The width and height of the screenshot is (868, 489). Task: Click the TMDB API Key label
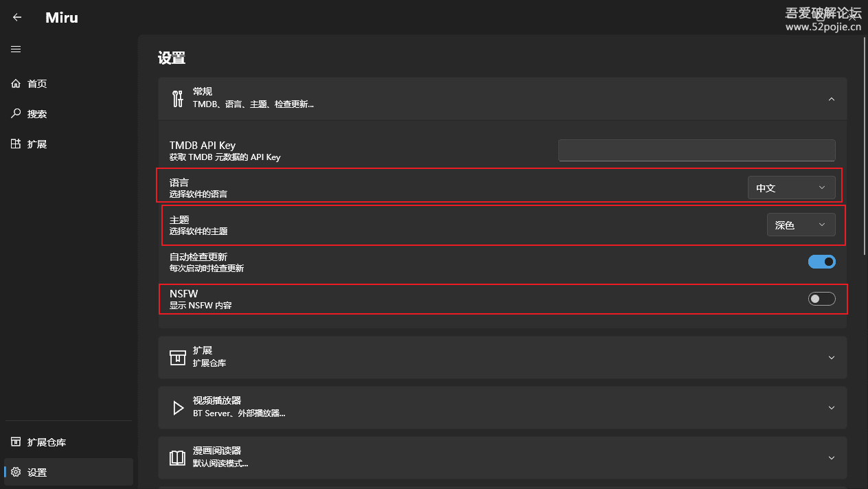click(203, 146)
